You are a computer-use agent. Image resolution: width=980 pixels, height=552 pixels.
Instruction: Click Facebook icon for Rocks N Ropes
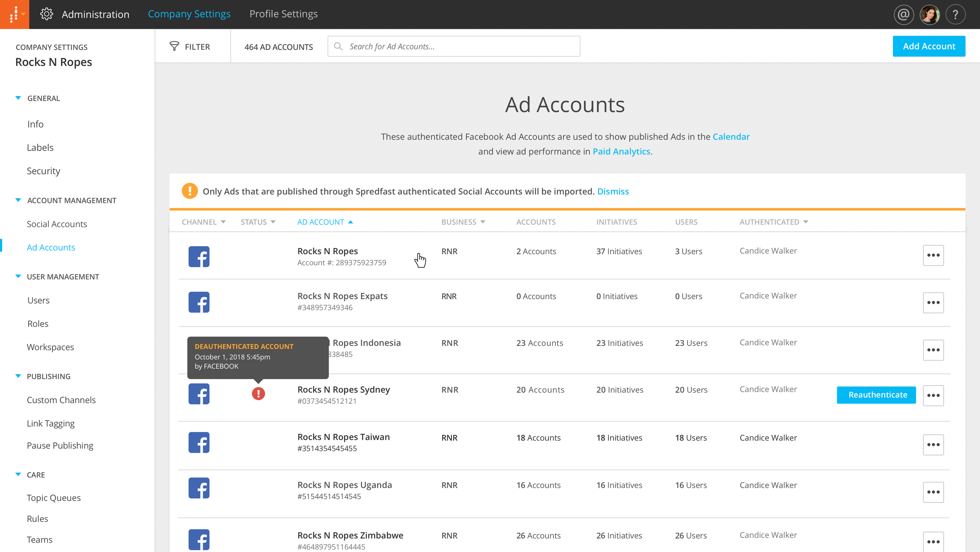(x=199, y=256)
